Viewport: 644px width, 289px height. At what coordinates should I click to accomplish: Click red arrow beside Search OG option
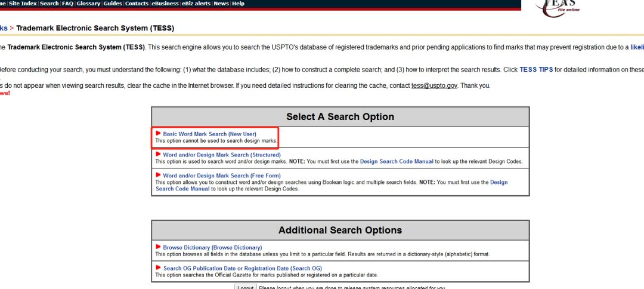(x=158, y=268)
